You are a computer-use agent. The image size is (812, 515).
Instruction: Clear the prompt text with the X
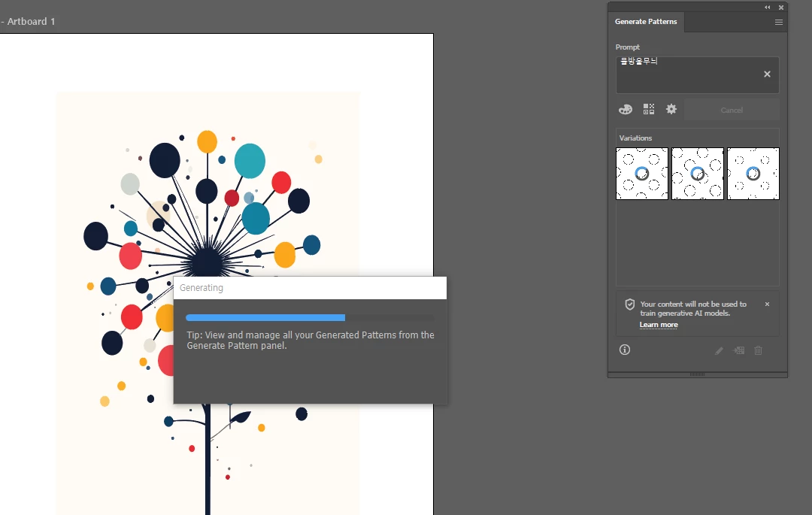click(767, 74)
